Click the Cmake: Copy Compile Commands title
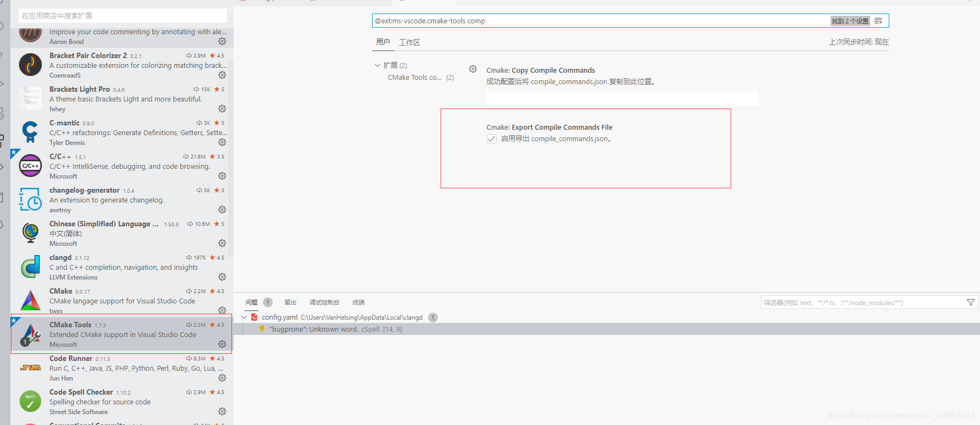980x425 pixels. (541, 70)
